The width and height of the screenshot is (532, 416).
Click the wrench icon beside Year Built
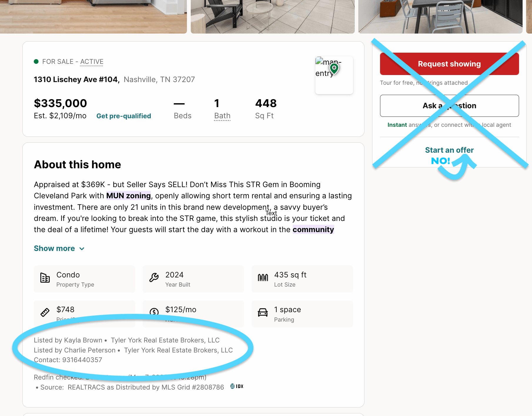[x=154, y=277]
